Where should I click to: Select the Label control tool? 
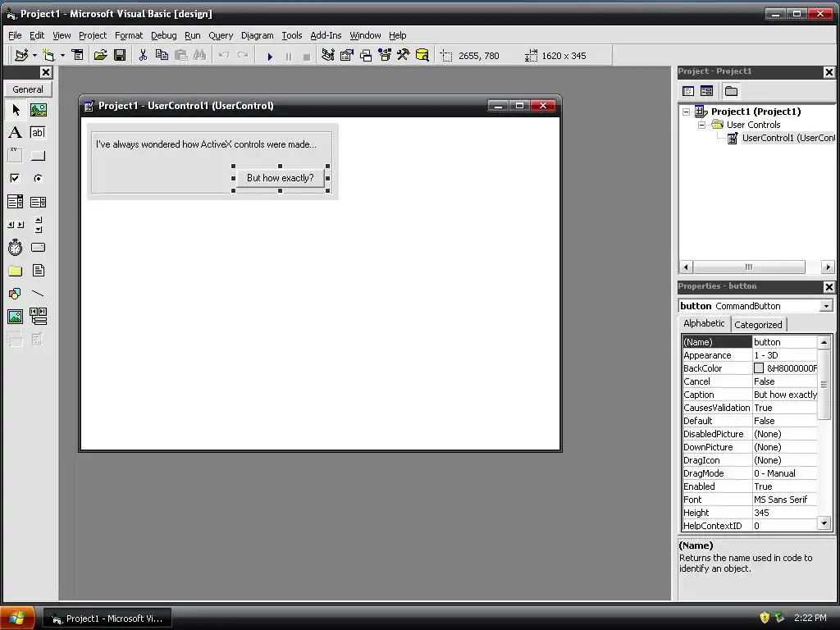tap(15, 132)
